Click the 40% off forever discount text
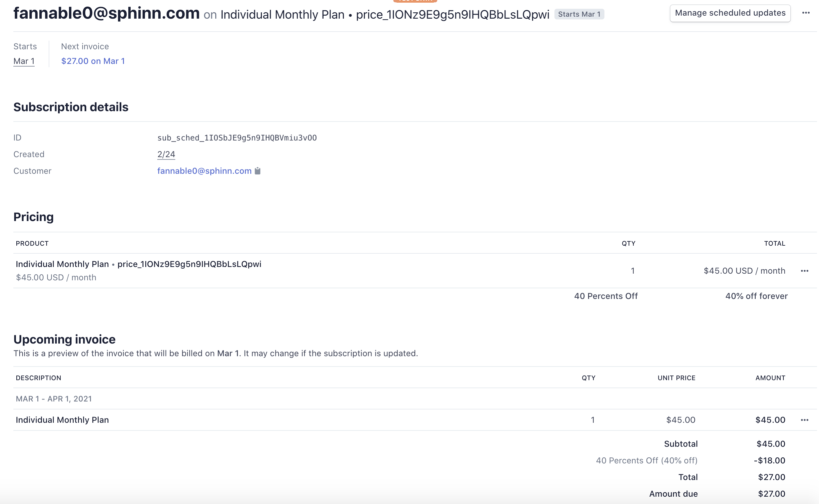The height and width of the screenshot is (504, 819). (x=756, y=296)
